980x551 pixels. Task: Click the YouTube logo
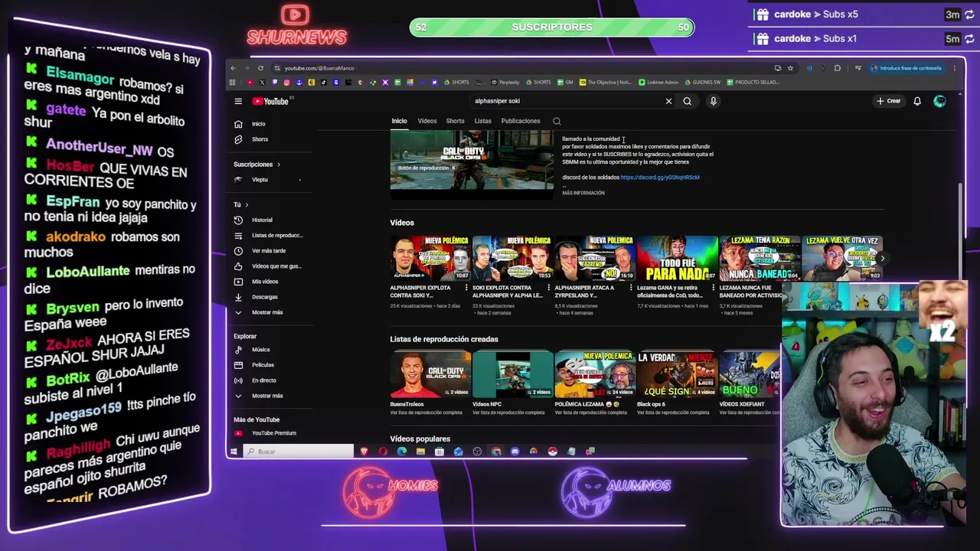270,101
